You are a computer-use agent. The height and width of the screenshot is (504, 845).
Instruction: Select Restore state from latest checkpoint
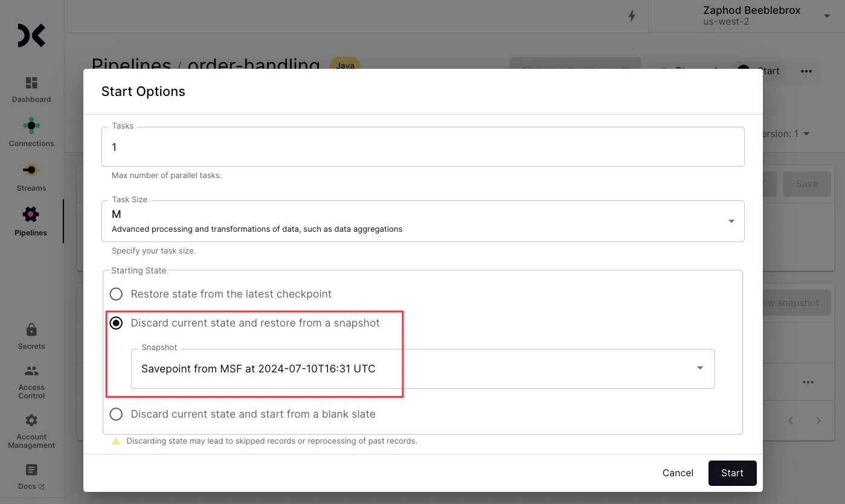[116, 295]
